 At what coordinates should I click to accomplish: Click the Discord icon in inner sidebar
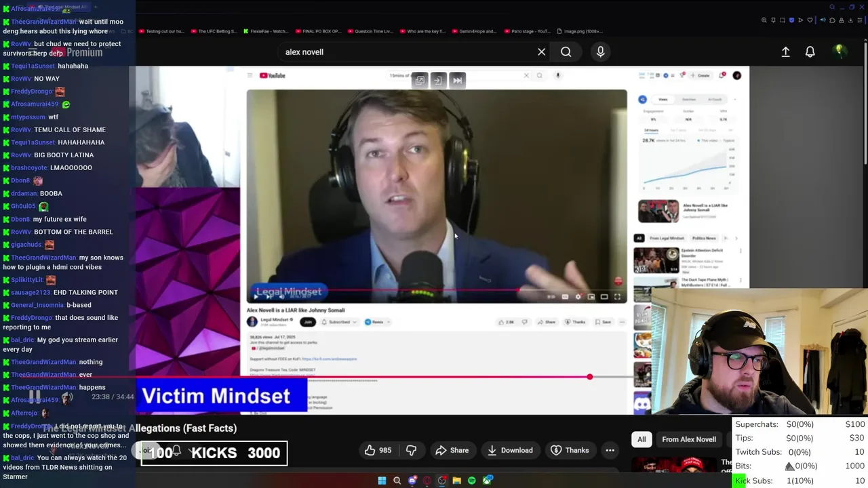coord(642,404)
